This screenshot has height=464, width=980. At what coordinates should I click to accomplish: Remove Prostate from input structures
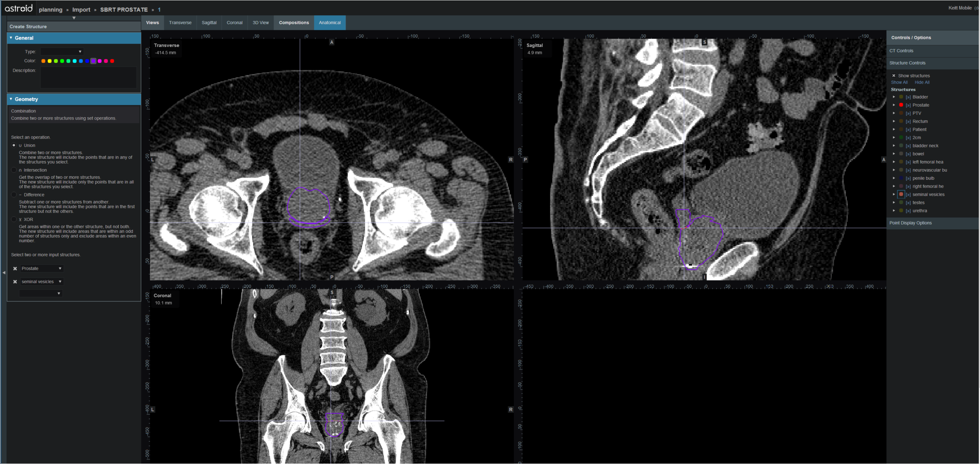pyautogui.click(x=15, y=269)
